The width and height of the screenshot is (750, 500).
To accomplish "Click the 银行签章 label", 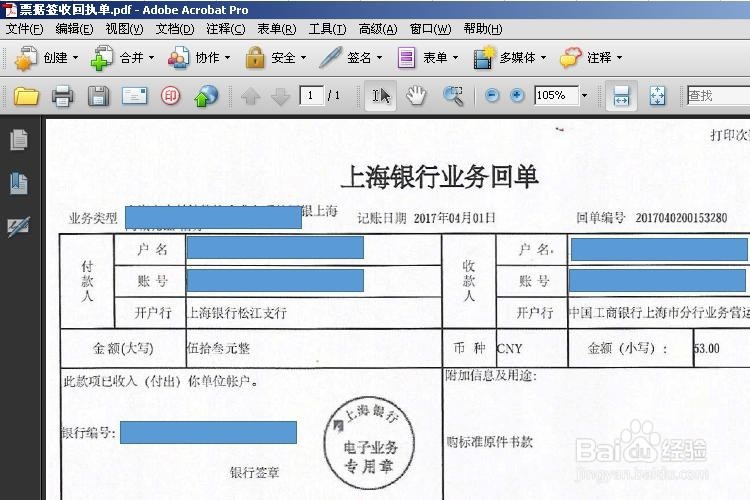I will 254,473.
